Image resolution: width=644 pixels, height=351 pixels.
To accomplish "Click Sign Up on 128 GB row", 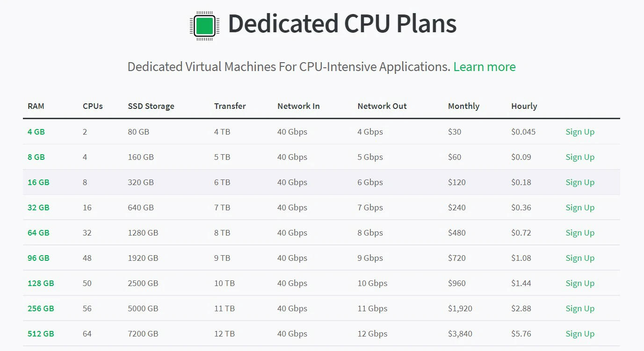I will coord(579,283).
